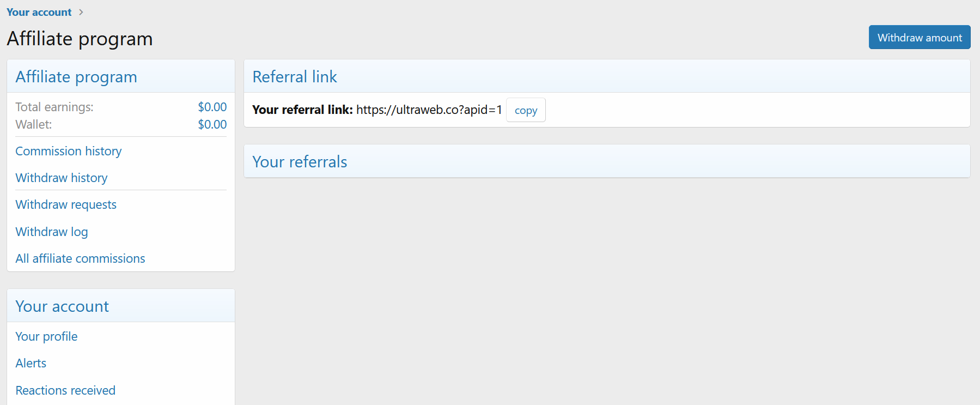Click the Total earnings amount
The image size is (980, 405).
click(212, 107)
